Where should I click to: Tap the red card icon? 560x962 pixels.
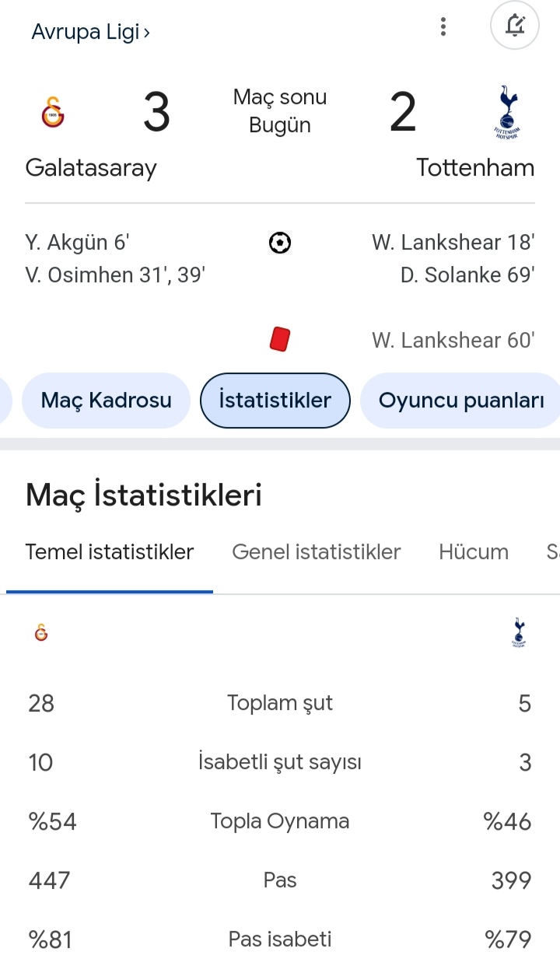coord(280,340)
